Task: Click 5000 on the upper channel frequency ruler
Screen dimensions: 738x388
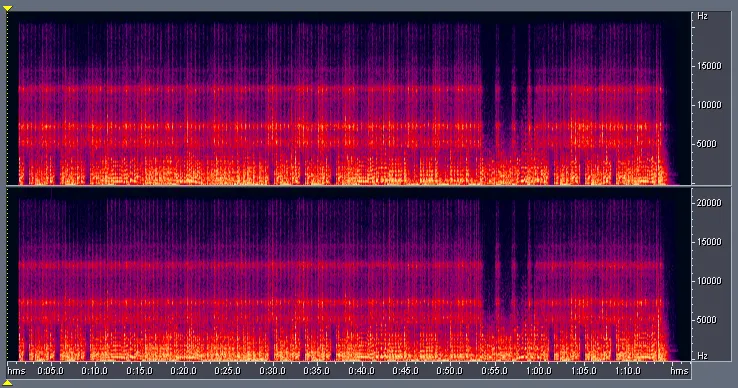Action: tap(706, 144)
